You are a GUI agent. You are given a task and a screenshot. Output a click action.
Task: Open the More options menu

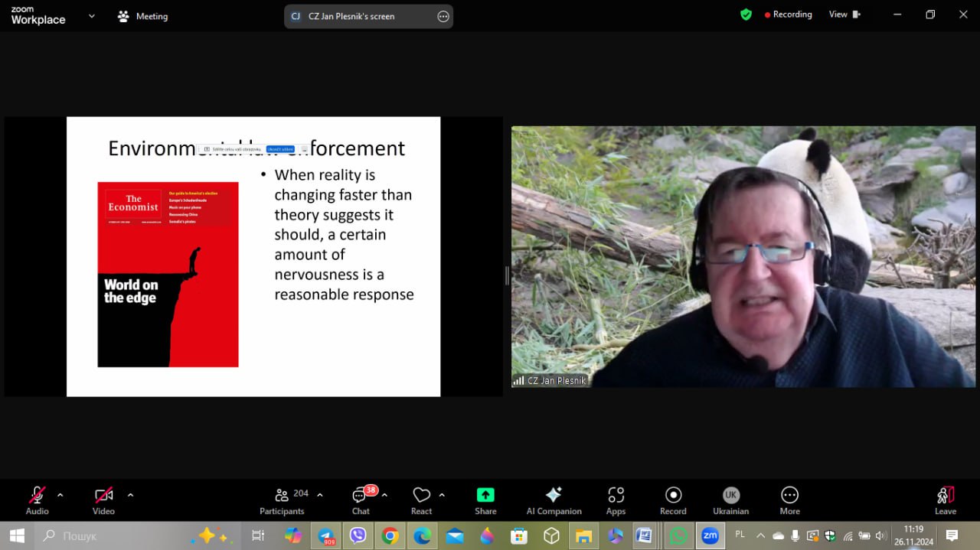click(x=789, y=500)
